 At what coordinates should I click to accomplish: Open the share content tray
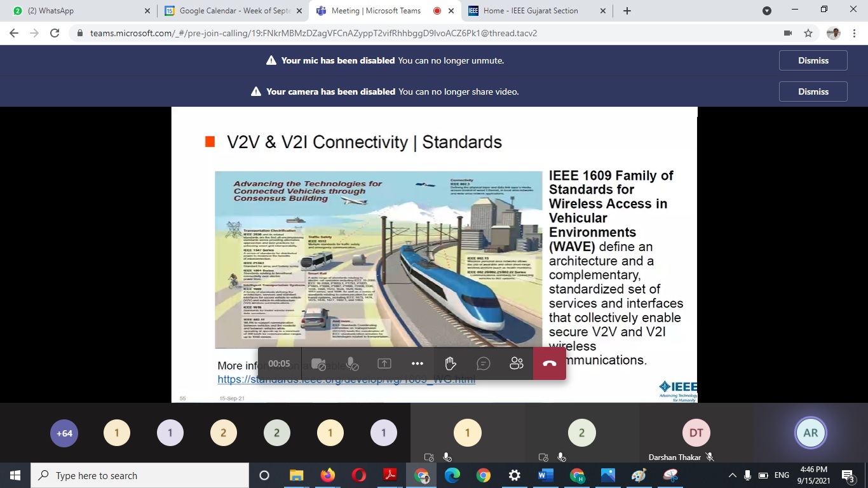click(384, 363)
